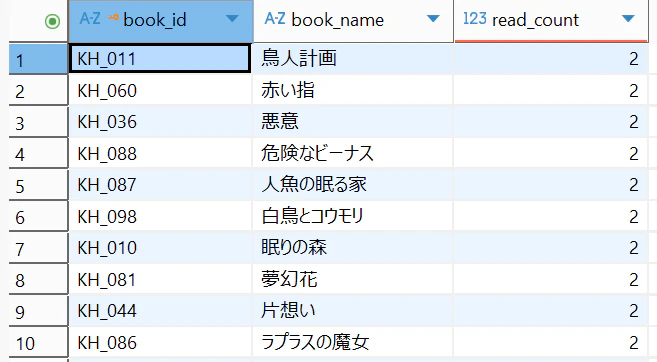Click read_count value in ラプラスの魔女 row

coord(634,342)
